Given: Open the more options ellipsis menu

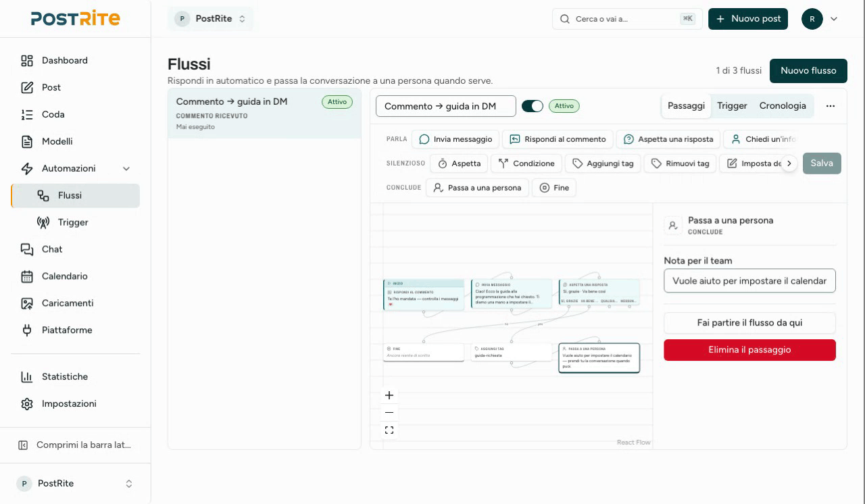Looking at the screenshot, I should click(x=831, y=106).
